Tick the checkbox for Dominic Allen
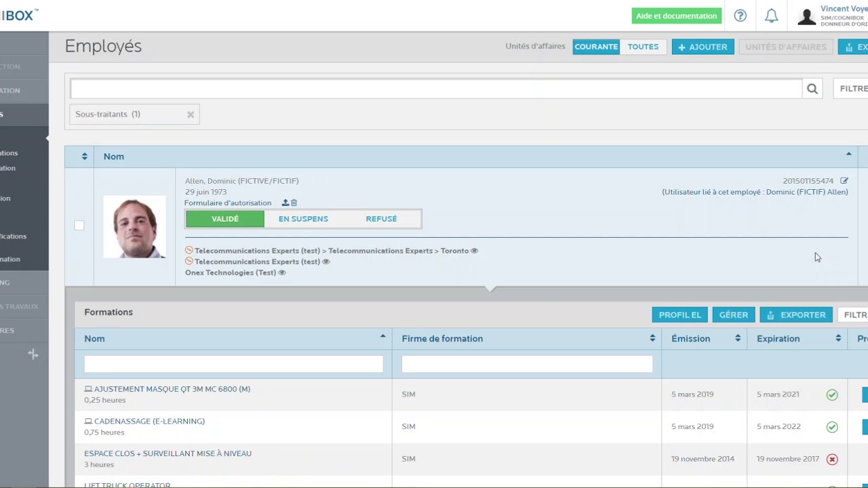868x488 pixels. click(79, 226)
